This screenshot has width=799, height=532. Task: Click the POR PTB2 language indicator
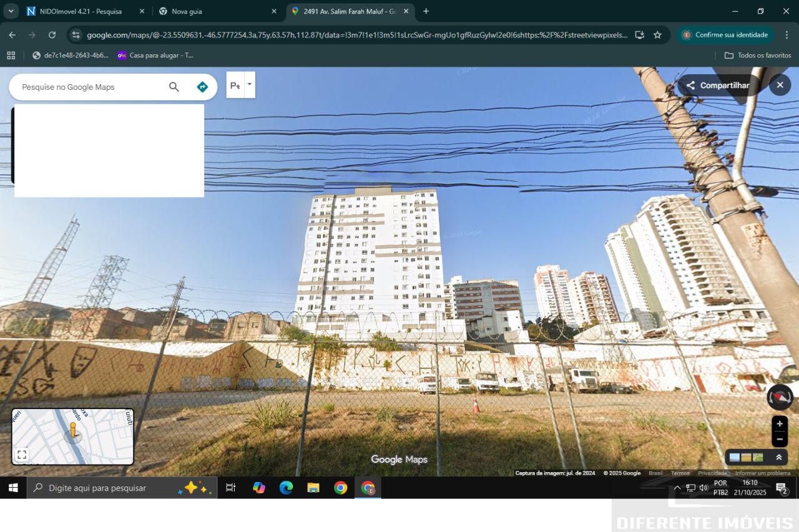[x=720, y=488]
